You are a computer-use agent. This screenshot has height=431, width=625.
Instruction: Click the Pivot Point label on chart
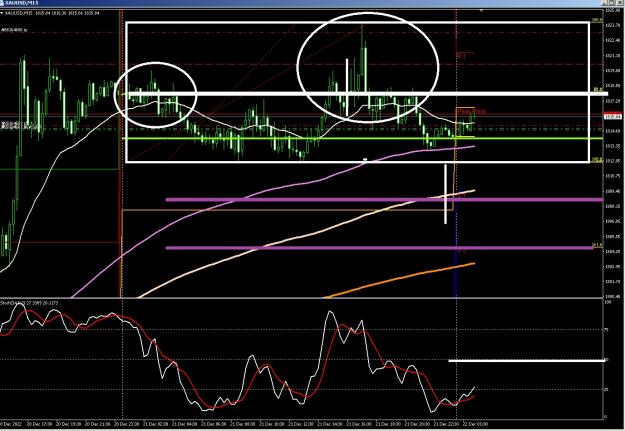pos(471,112)
